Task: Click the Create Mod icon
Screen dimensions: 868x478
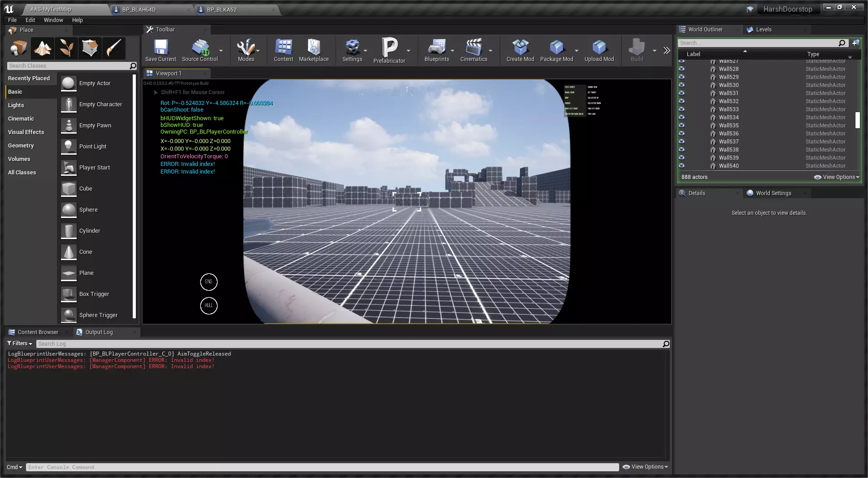Action: pyautogui.click(x=520, y=50)
